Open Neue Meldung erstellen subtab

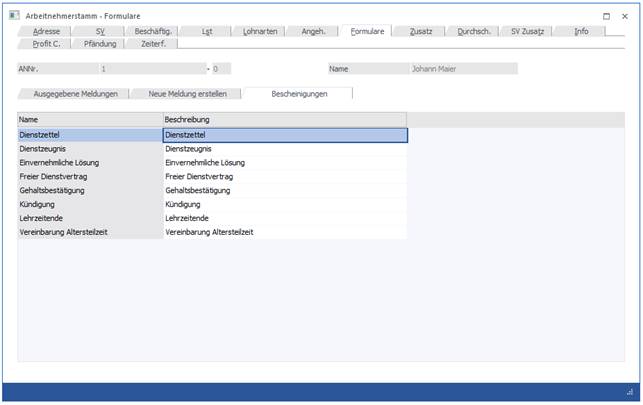point(187,93)
